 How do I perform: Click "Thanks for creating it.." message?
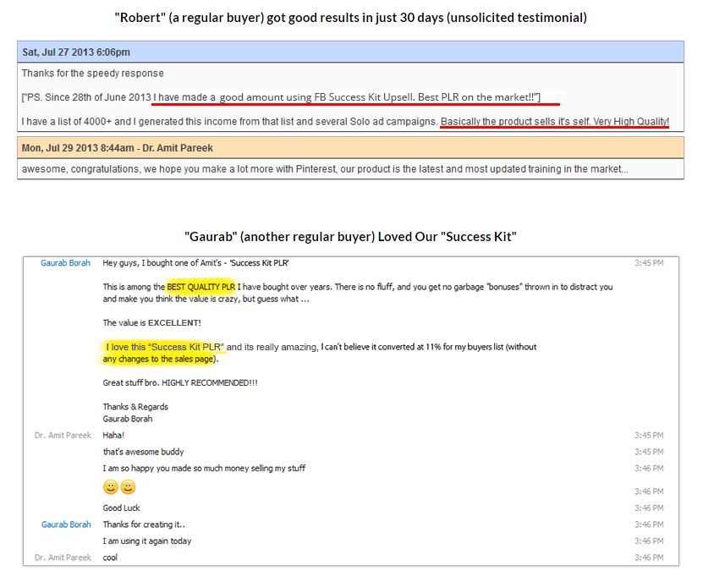(x=144, y=525)
